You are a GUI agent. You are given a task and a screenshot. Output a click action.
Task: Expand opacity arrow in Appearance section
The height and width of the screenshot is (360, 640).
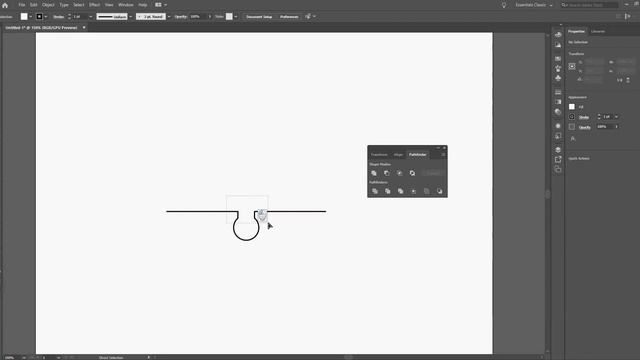pos(616,127)
